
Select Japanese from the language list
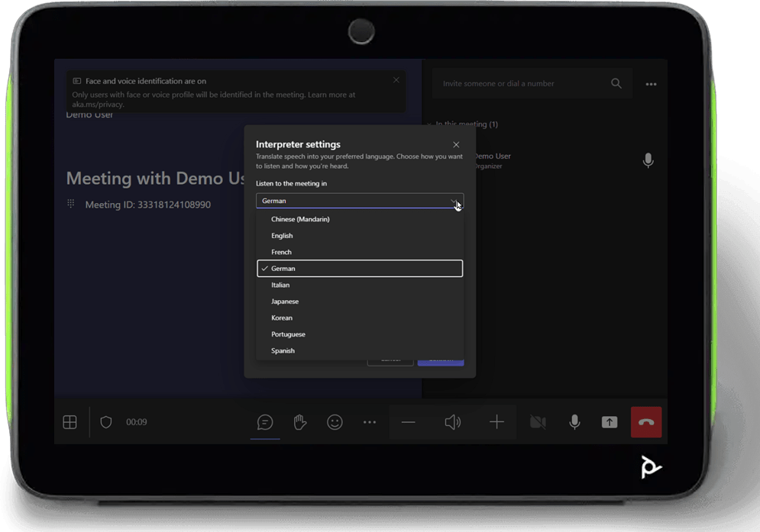pyautogui.click(x=285, y=301)
